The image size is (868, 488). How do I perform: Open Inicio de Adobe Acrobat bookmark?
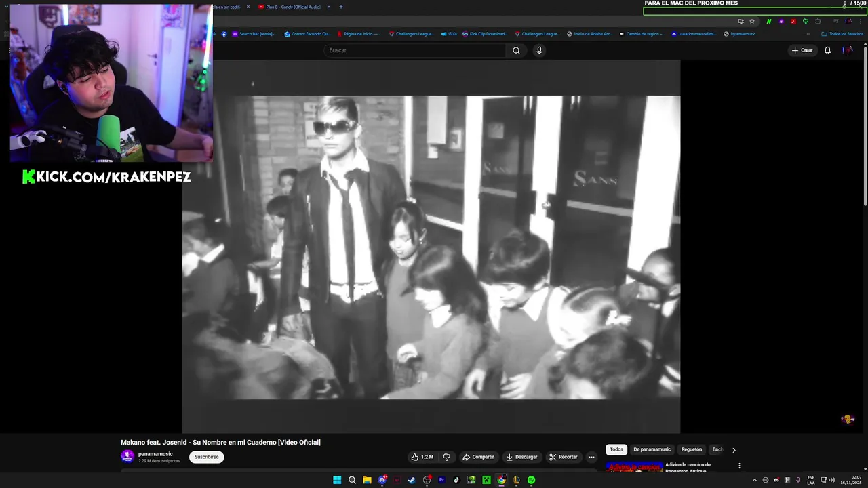[590, 34]
